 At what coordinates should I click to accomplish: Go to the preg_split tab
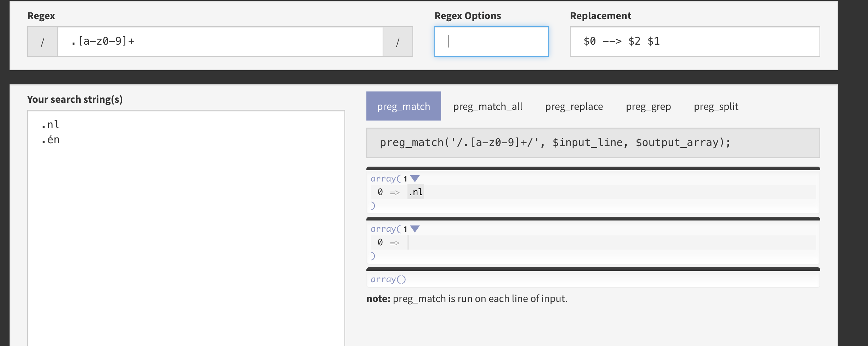coord(716,106)
